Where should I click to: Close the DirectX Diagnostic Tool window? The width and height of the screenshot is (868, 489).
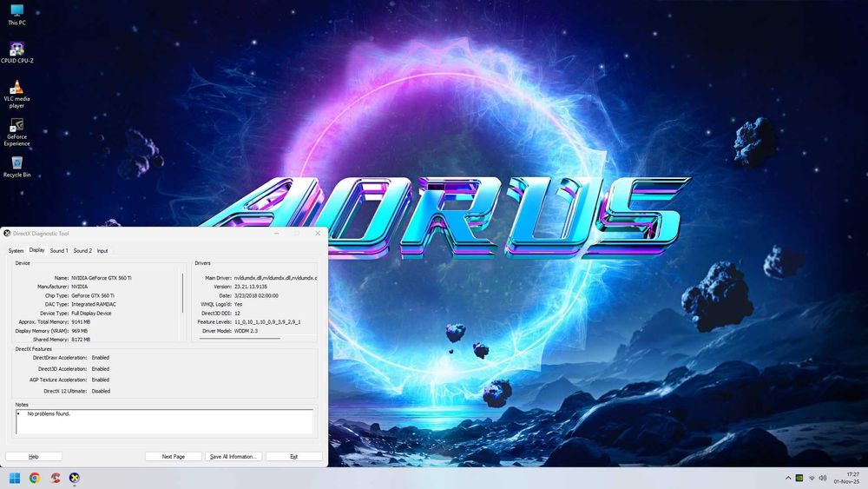click(x=318, y=233)
